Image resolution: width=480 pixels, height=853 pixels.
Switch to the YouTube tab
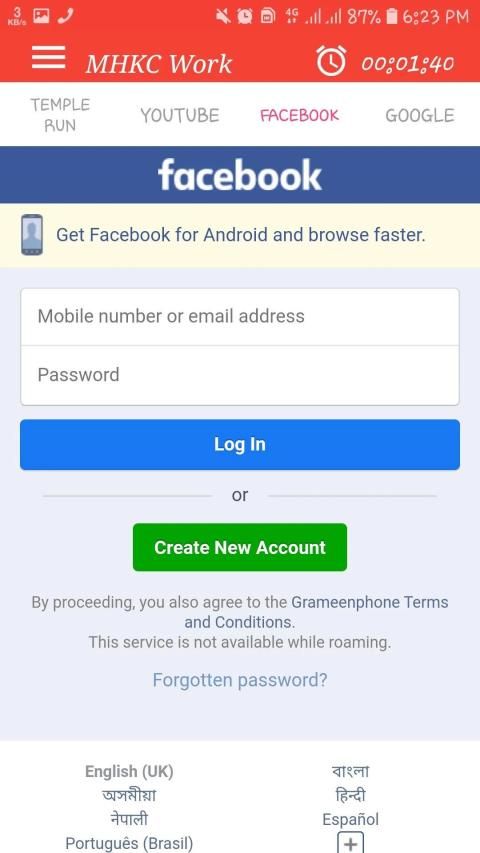180,115
